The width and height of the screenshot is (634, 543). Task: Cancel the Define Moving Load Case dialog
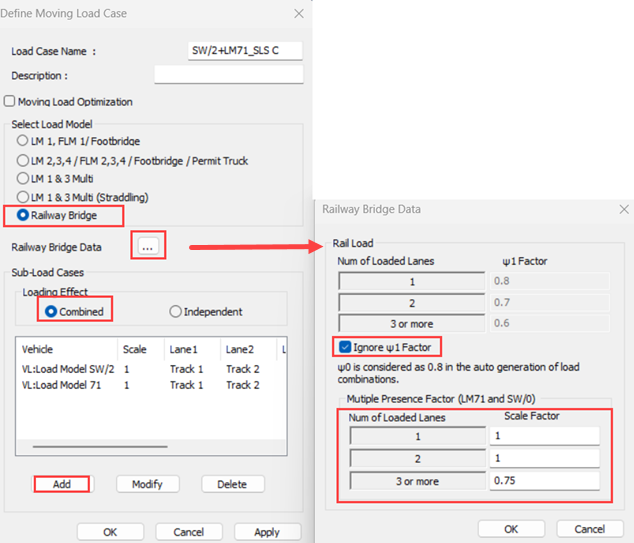(x=189, y=532)
